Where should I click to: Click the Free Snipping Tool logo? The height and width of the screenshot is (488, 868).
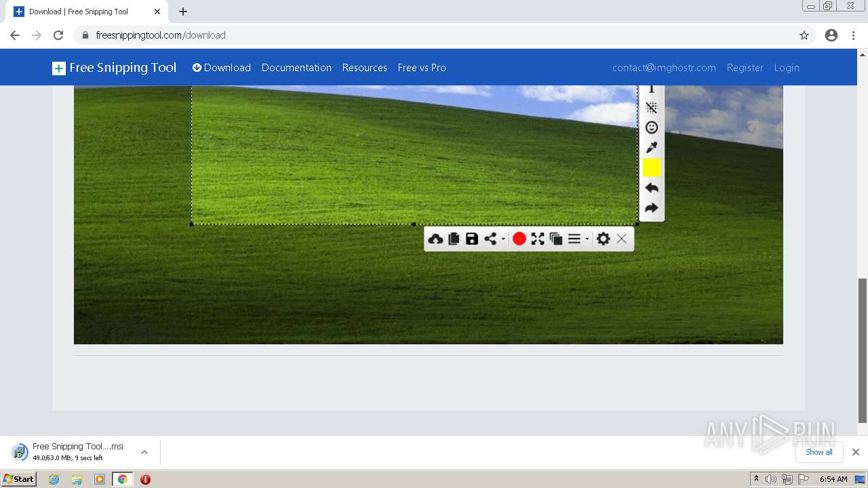[114, 68]
